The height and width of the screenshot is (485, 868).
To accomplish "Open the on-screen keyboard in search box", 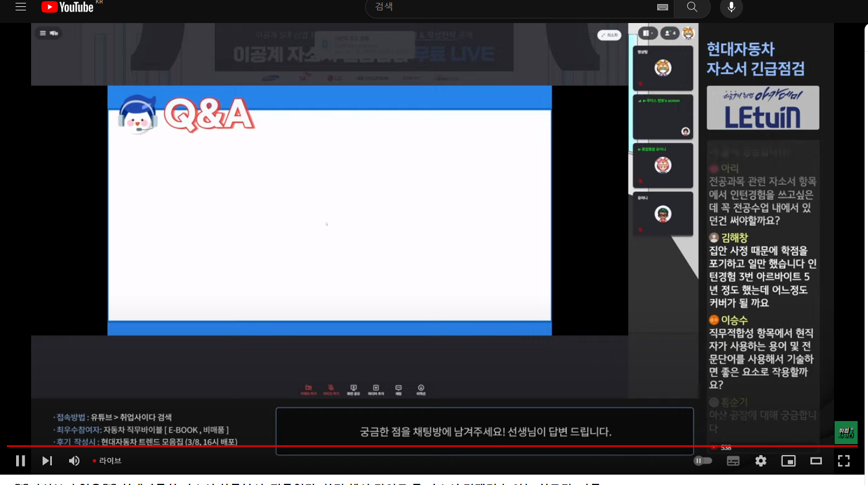I will coord(662,7).
